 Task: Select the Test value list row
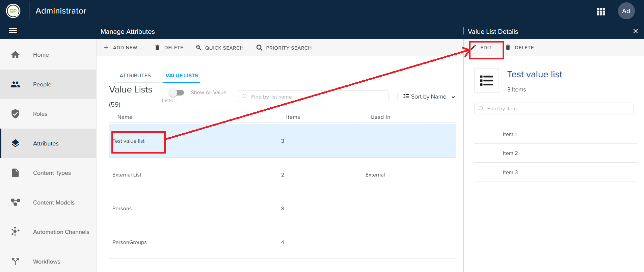pos(282,141)
